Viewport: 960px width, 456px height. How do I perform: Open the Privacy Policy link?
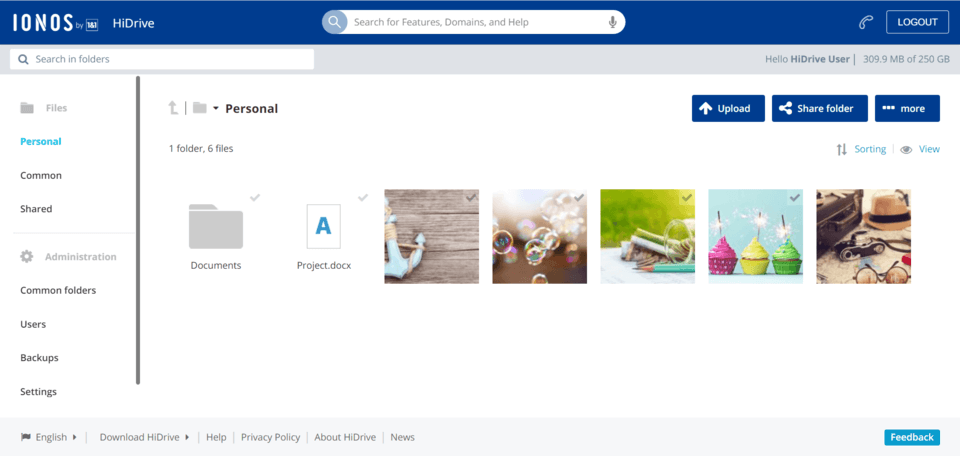click(x=271, y=437)
